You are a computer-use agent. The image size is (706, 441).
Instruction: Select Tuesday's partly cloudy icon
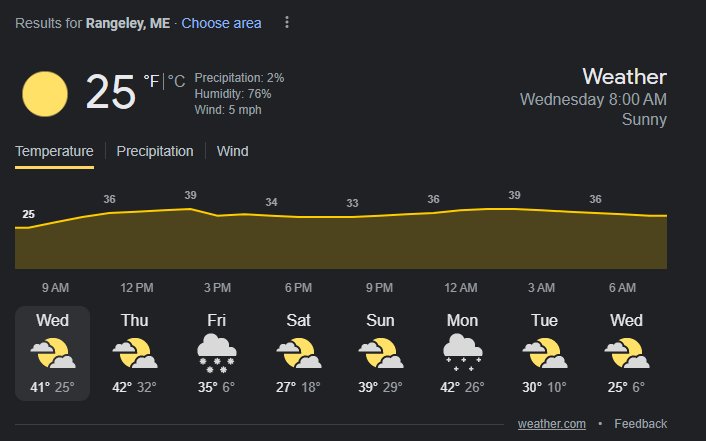point(544,353)
